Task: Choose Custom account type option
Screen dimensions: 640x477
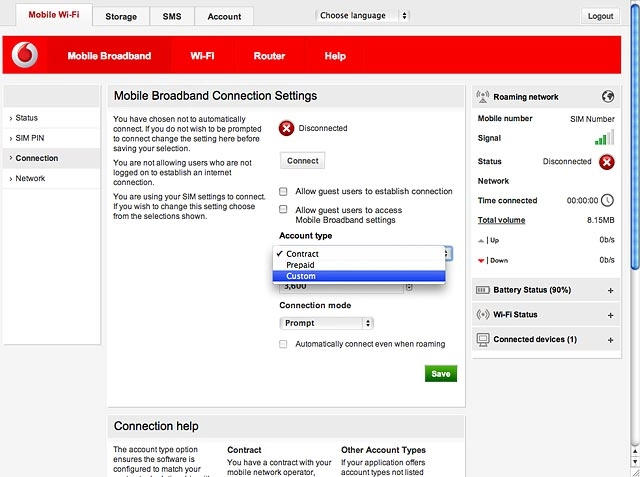Action: 359,276
